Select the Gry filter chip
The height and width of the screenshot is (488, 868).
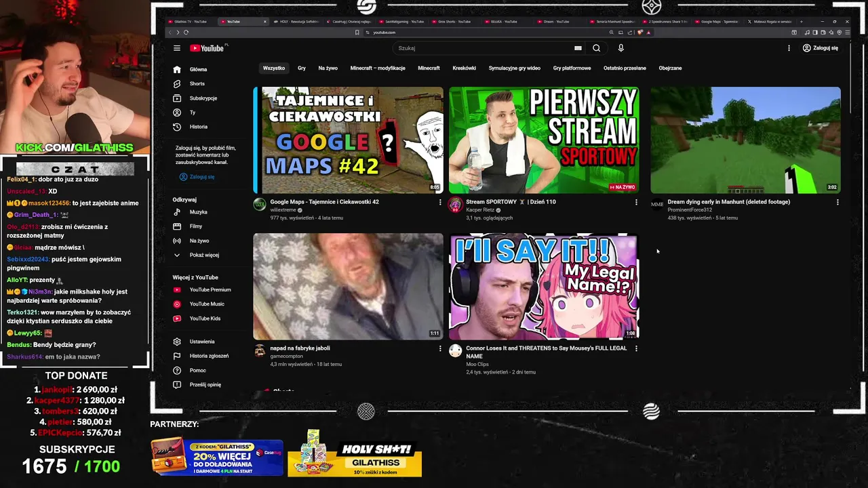tap(302, 68)
